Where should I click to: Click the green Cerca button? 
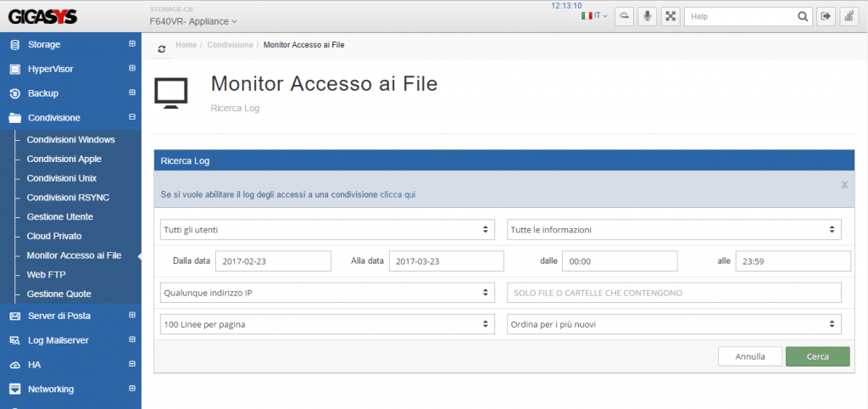click(x=818, y=356)
